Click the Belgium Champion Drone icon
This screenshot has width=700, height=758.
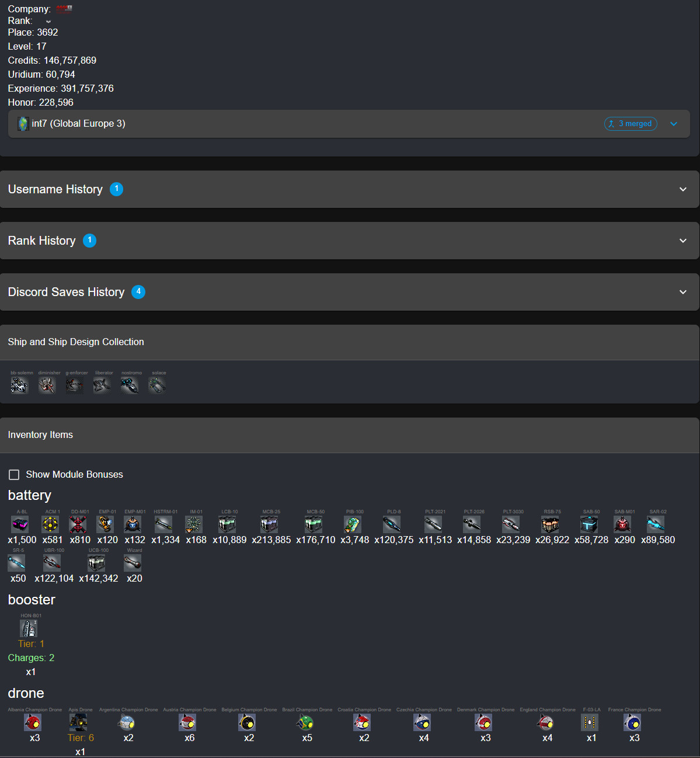(247, 722)
